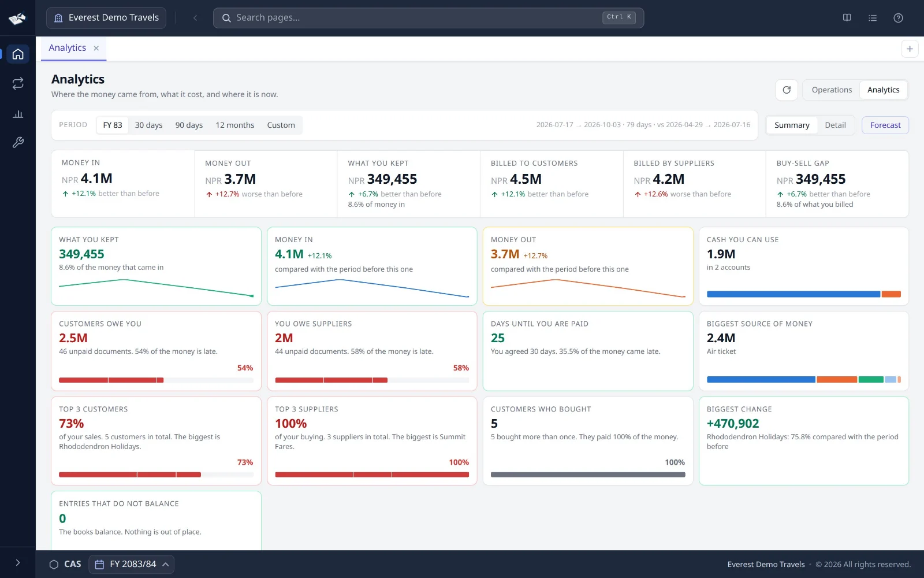
Task: Click the app logo in top-left corner
Action: (x=17, y=18)
